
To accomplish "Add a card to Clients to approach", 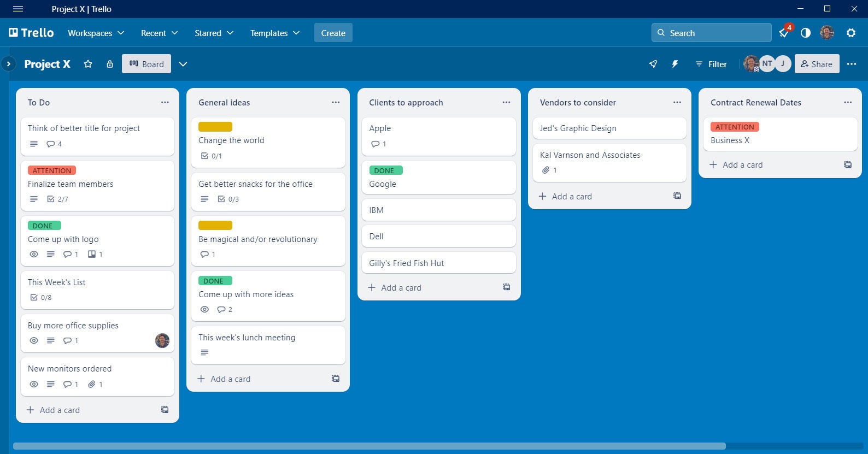I will [x=395, y=287].
